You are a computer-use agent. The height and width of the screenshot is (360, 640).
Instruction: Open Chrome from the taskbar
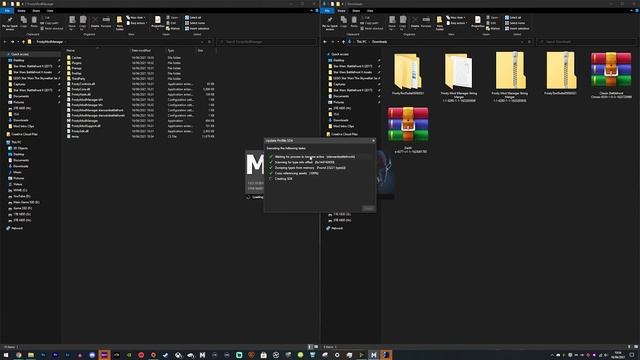18,355
